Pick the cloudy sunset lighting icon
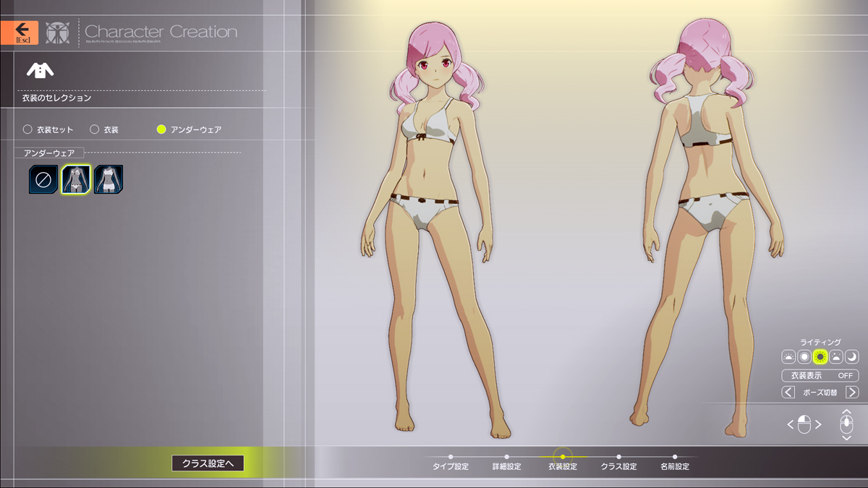 pyautogui.click(x=836, y=356)
